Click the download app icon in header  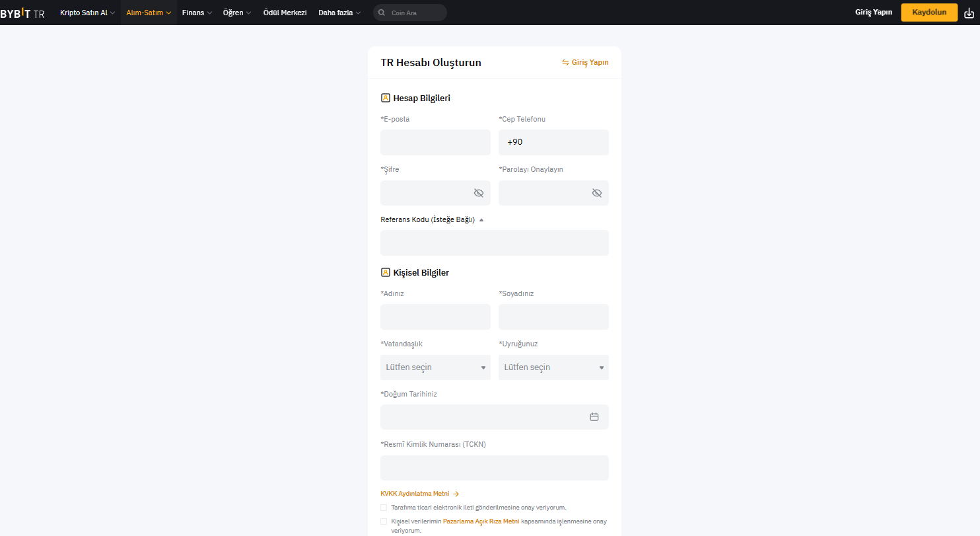[969, 13]
